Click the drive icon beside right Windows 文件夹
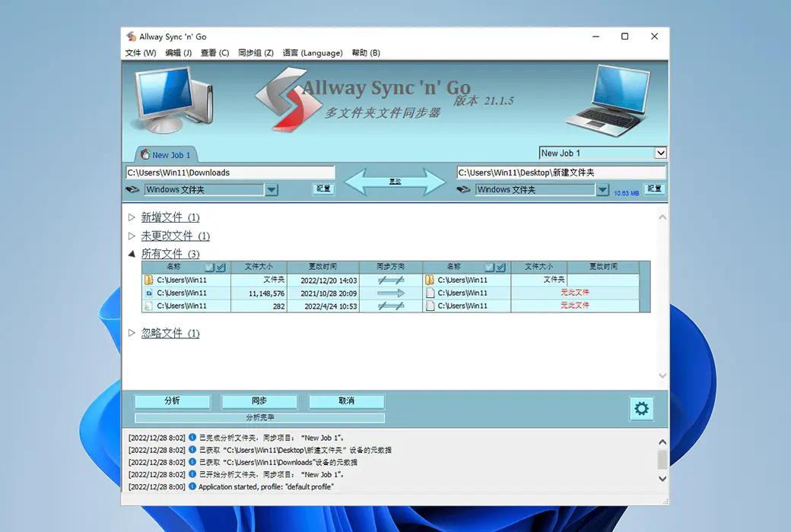 click(463, 189)
